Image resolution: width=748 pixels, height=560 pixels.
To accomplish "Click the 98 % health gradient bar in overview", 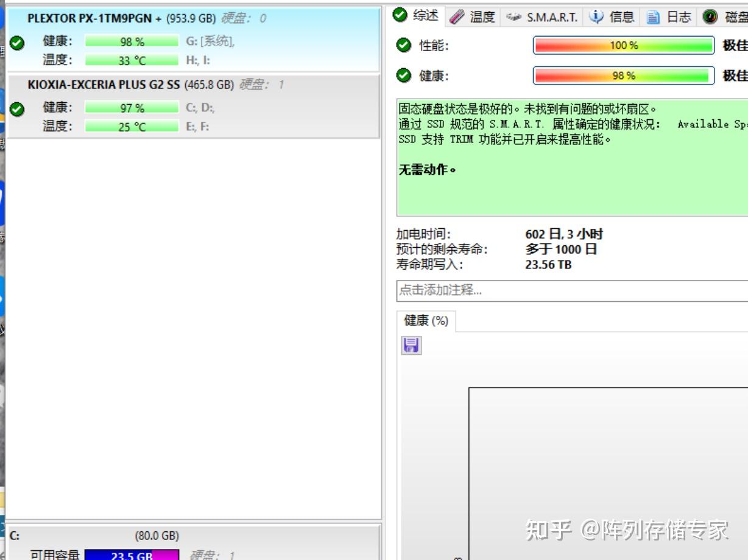I will tap(624, 75).
